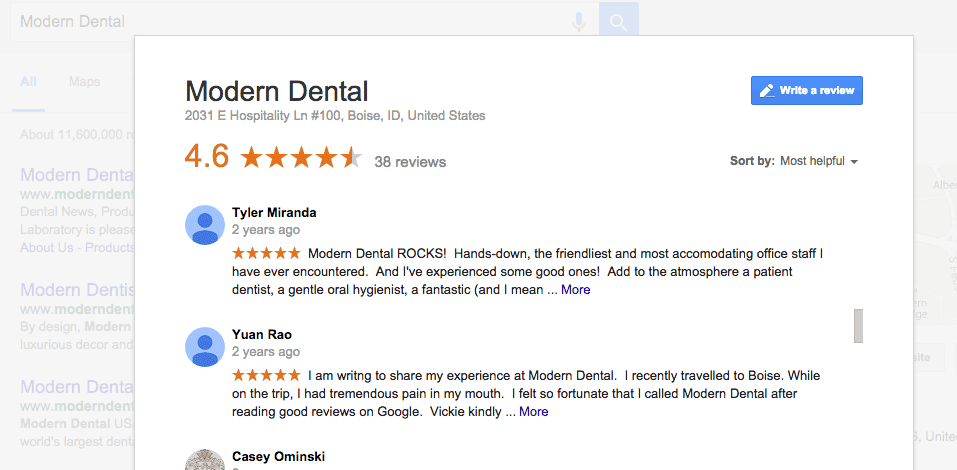This screenshot has width=957, height=470.
Task: Click Yuan Rao's five-star rating
Action: point(266,375)
